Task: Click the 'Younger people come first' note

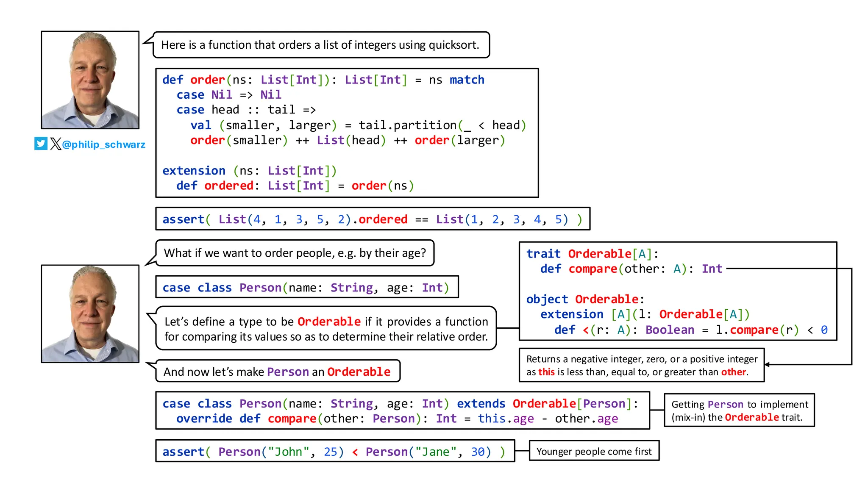Action: tap(594, 451)
